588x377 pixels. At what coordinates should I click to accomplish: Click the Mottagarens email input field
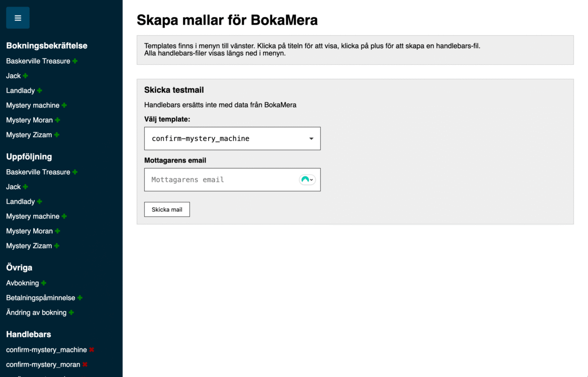[221, 180]
